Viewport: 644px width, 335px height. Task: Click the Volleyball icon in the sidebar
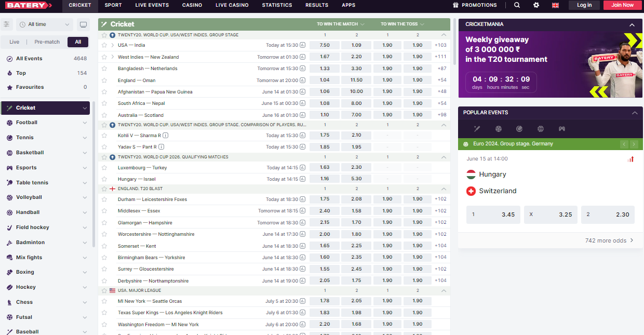[x=10, y=197]
